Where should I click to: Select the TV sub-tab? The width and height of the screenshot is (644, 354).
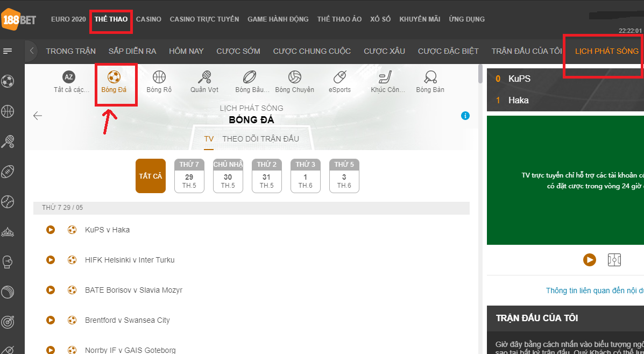tap(209, 139)
